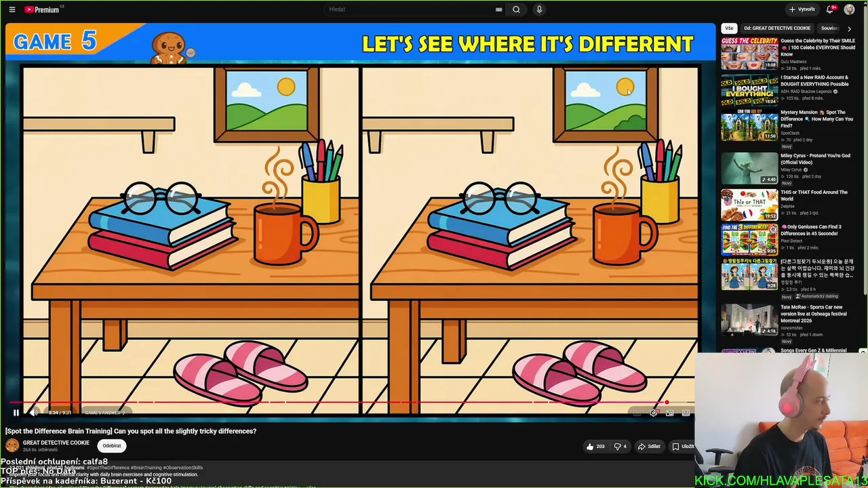
Task: Mute the video volume
Action: pyautogui.click(x=34, y=413)
